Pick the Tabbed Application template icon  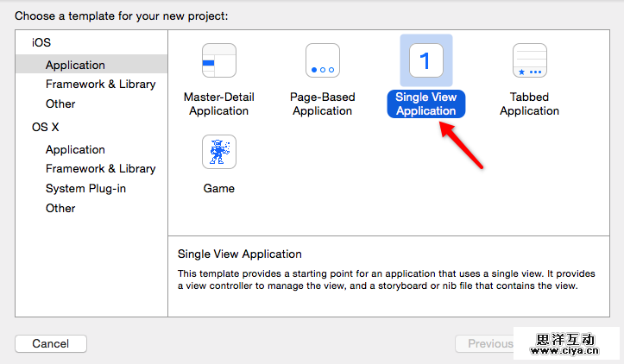529,60
